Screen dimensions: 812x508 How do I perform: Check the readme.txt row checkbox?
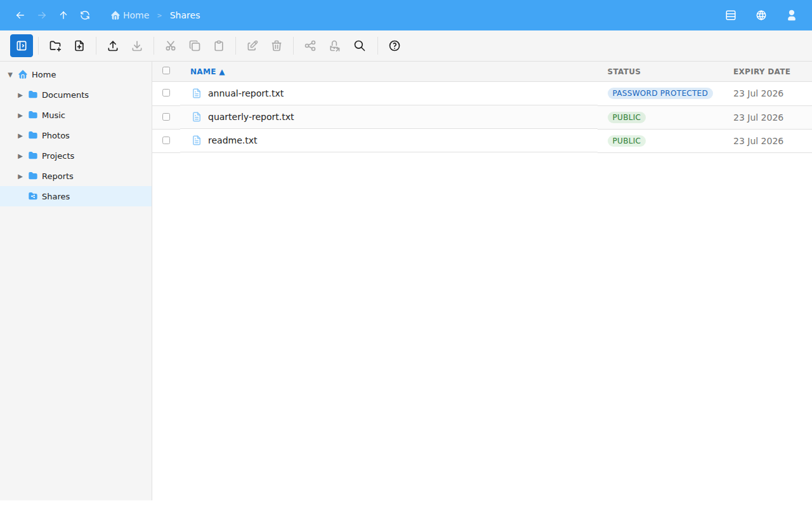pyautogui.click(x=166, y=140)
